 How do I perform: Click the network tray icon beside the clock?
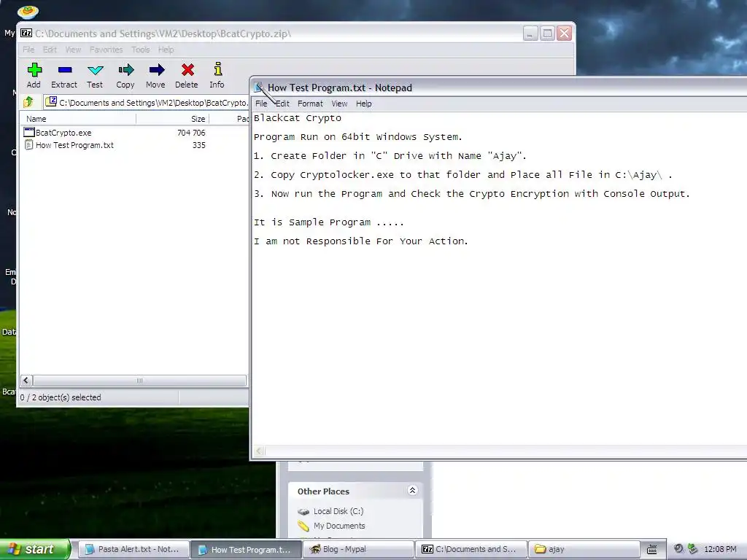tap(693, 549)
